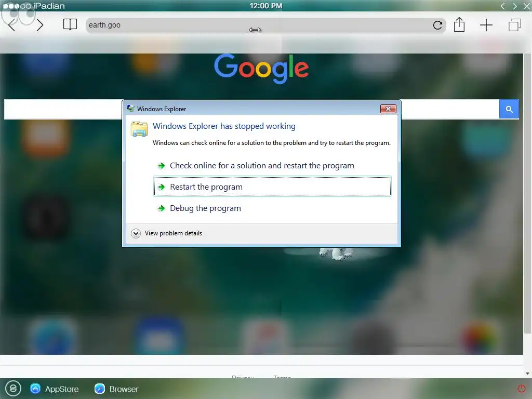The height and width of the screenshot is (399, 532).
Task: Close iPadian with the top-right X
Action: tap(527, 6)
